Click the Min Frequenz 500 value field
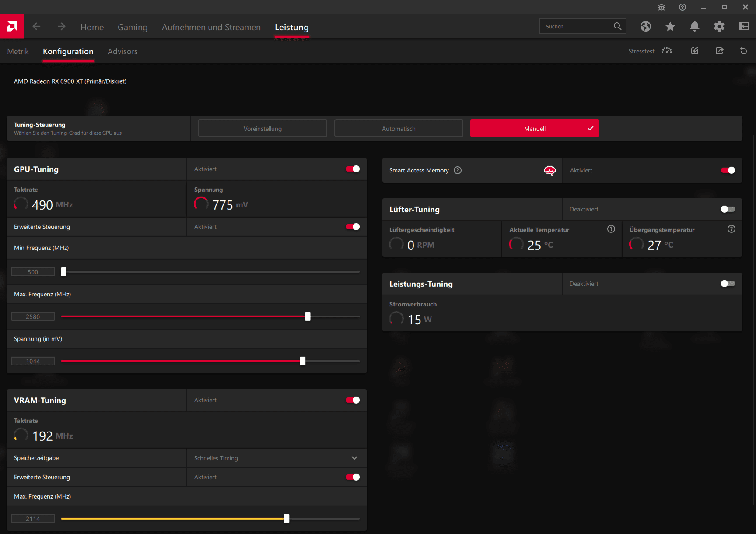This screenshot has height=534, width=756. pos(33,272)
